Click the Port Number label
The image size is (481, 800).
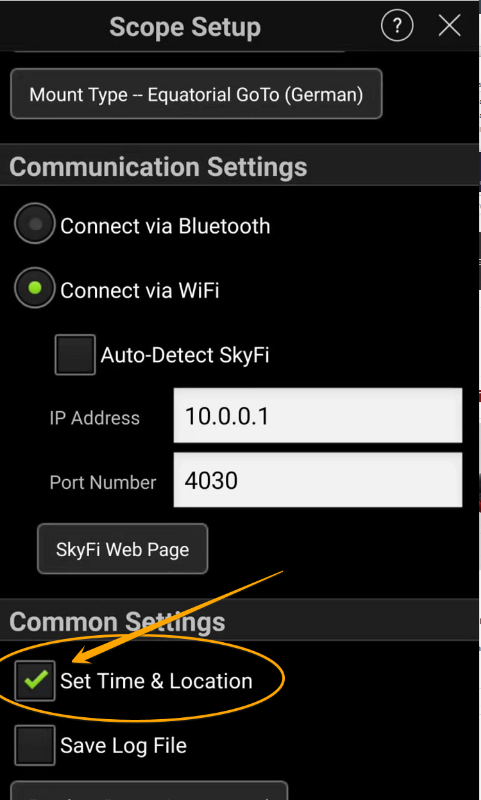(103, 482)
